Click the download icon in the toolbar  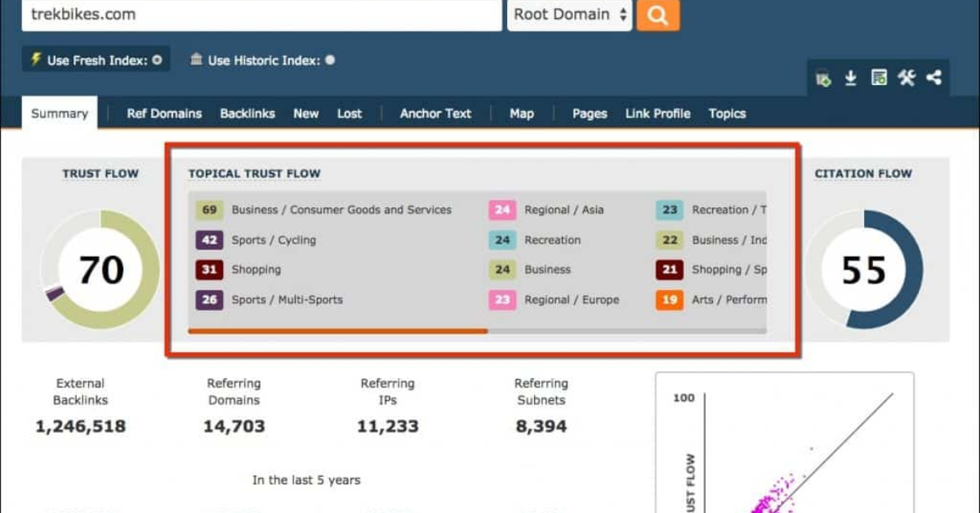[851, 78]
